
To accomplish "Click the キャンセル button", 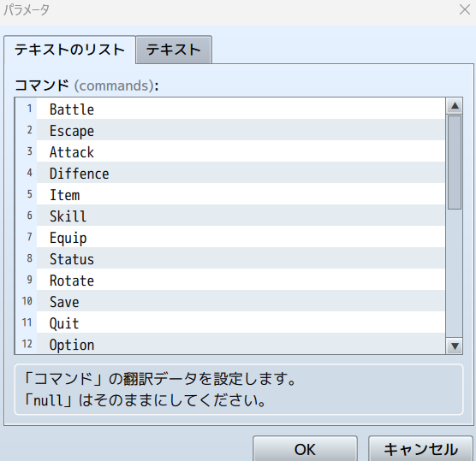I will point(420,449).
